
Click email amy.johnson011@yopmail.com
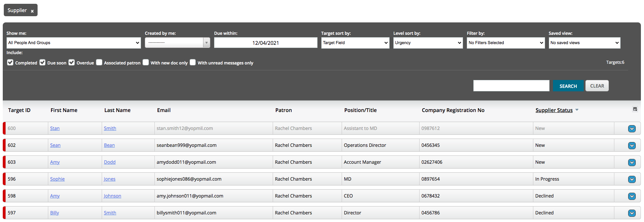click(190, 196)
